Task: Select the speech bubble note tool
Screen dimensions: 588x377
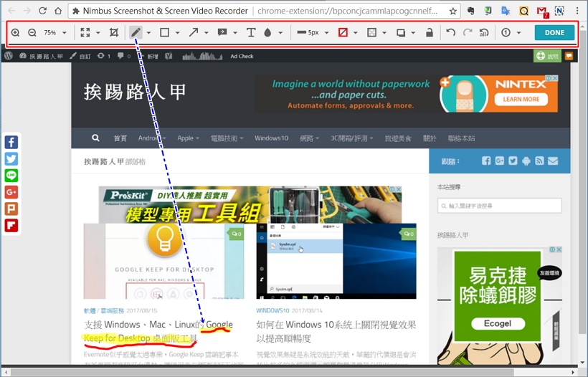Action: tap(222, 32)
